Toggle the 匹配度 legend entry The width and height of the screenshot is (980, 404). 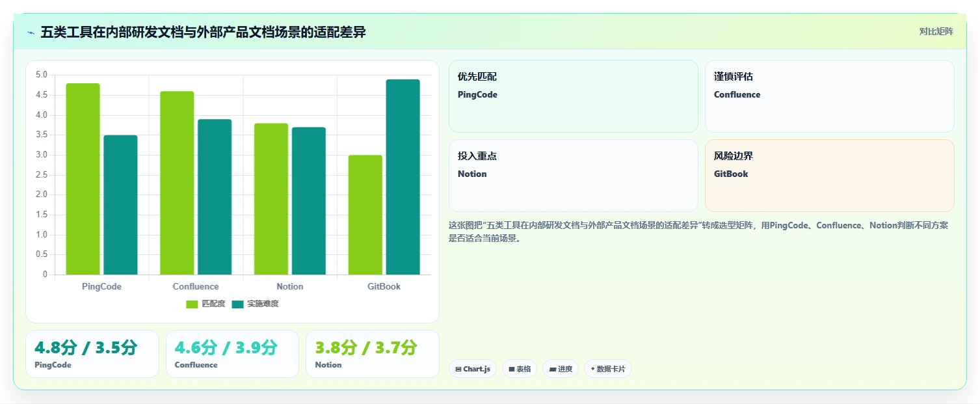tap(205, 304)
